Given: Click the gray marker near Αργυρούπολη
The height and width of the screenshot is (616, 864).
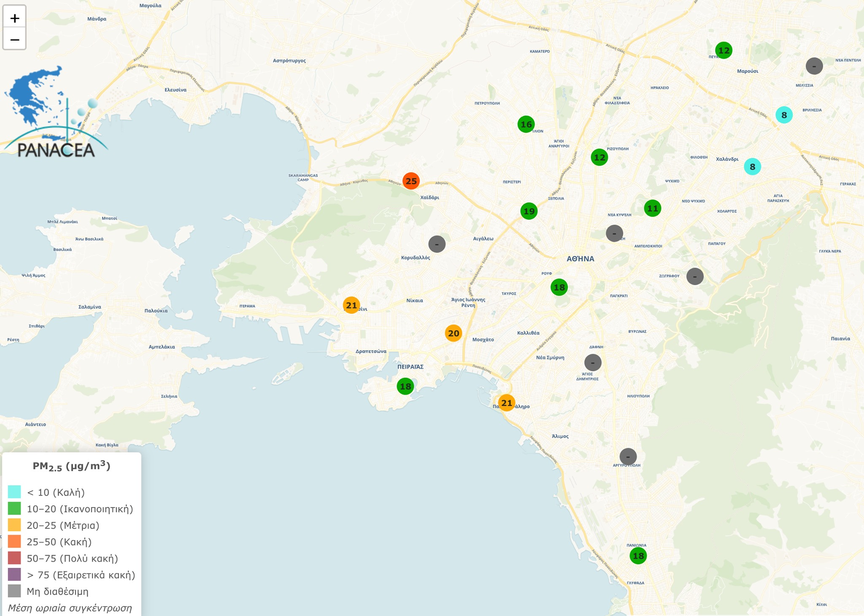Looking at the screenshot, I should tap(628, 457).
